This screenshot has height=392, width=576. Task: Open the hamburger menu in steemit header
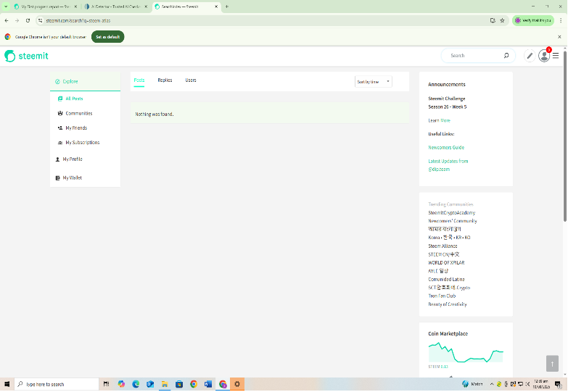pos(556,56)
